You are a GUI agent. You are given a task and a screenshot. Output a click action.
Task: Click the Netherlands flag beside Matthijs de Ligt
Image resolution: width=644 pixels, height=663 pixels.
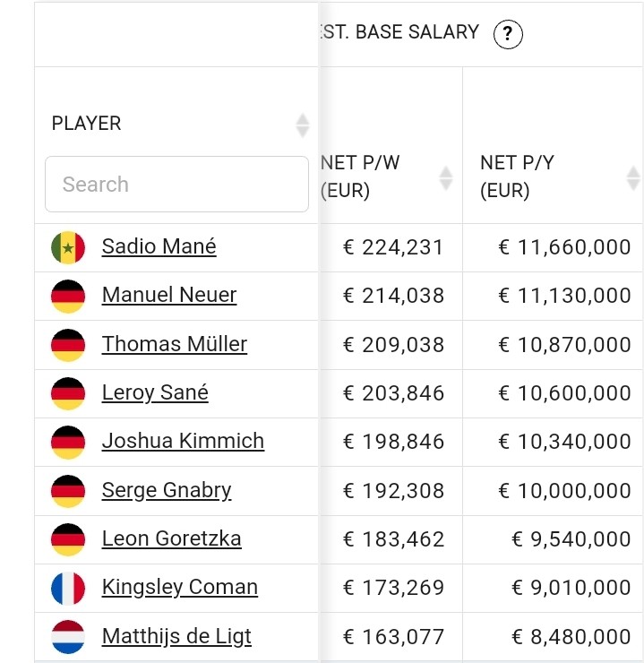pos(68,636)
